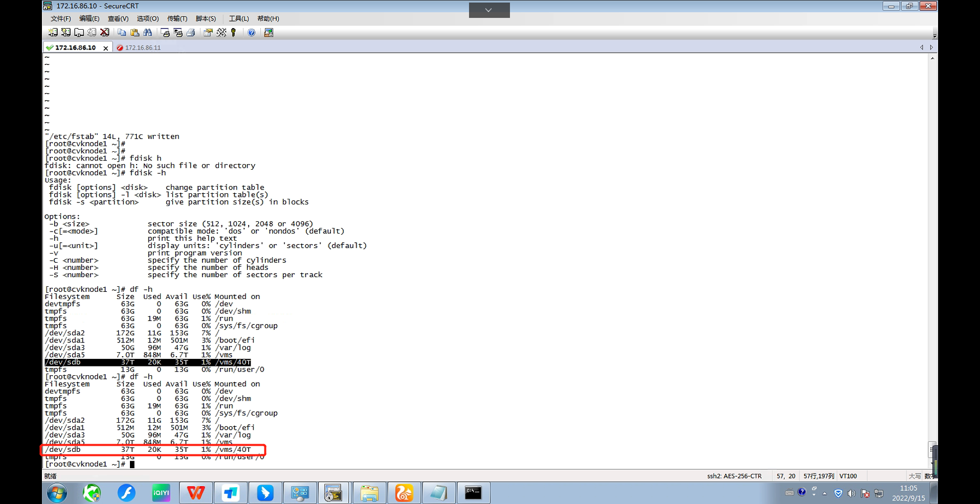The width and height of the screenshot is (980, 504).
Task: Click the blue shield security tray icon
Action: click(838, 493)
